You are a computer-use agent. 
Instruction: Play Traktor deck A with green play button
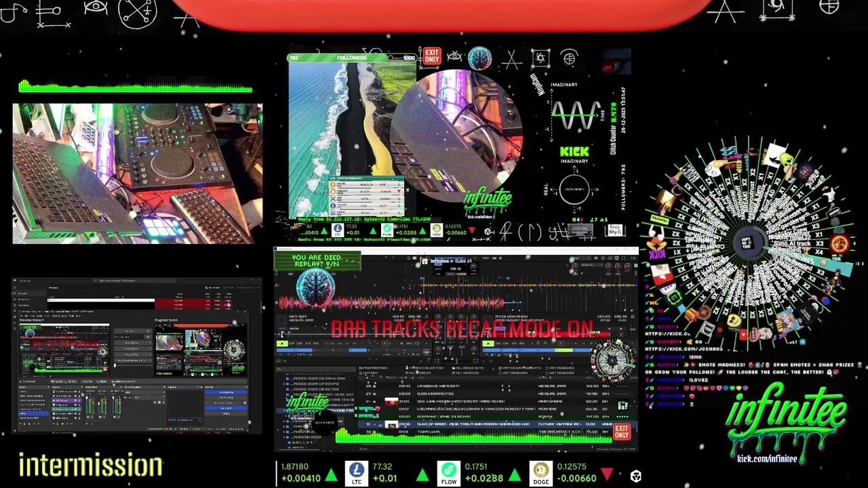(283, 344)
